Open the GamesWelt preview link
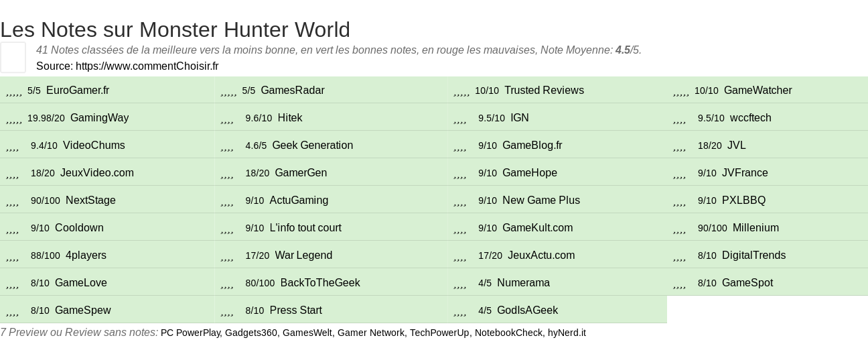Screen dimensions: 868x340 [307, 333]
